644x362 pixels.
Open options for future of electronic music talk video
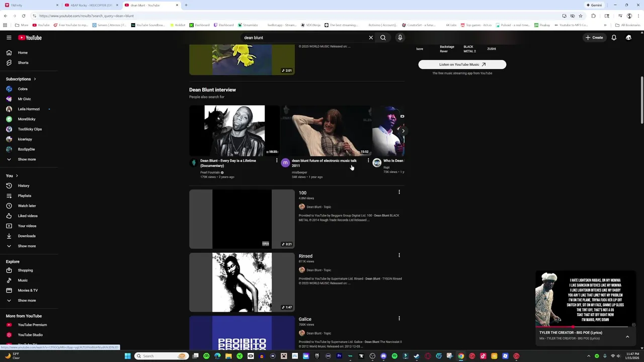368,161
